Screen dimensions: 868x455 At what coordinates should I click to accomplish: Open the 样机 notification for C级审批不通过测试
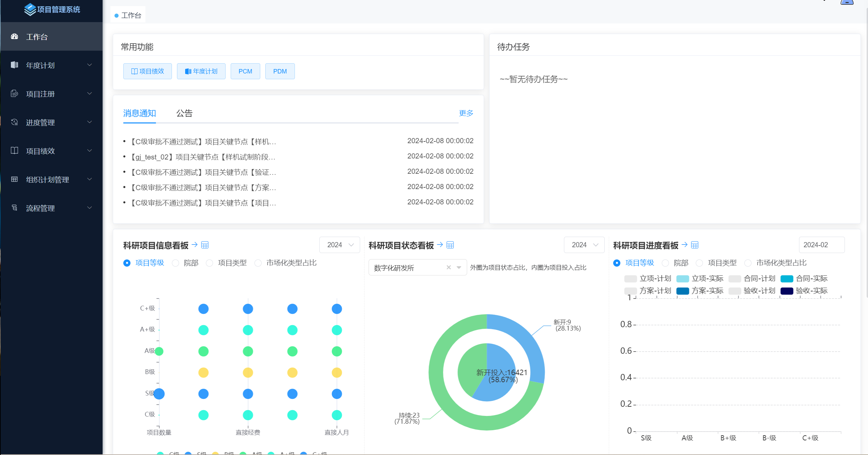(203, 142)
